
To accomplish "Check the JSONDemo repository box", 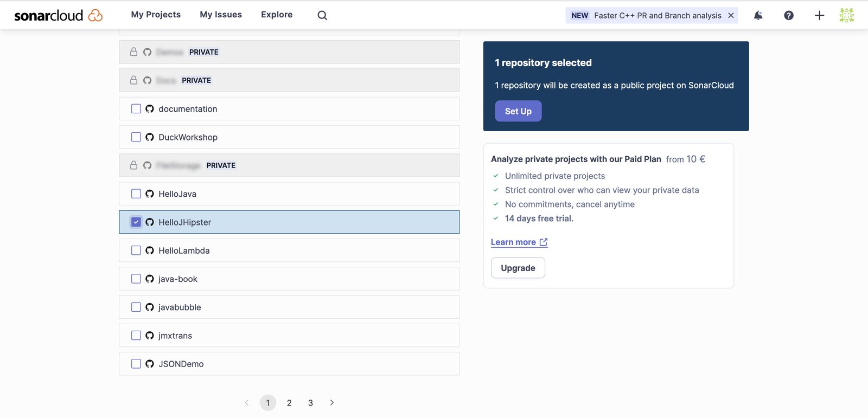I will tap(136, 364).
